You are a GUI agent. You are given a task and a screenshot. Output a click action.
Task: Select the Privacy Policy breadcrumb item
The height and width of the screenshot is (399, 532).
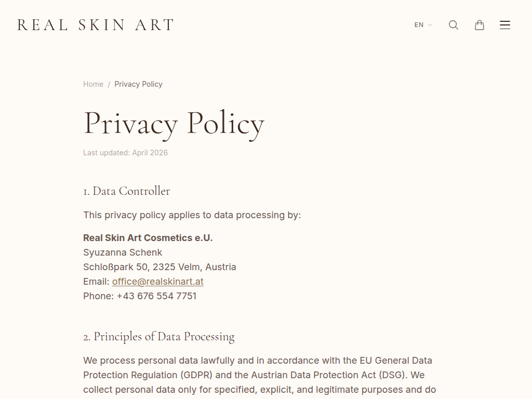tap(138, 84)
